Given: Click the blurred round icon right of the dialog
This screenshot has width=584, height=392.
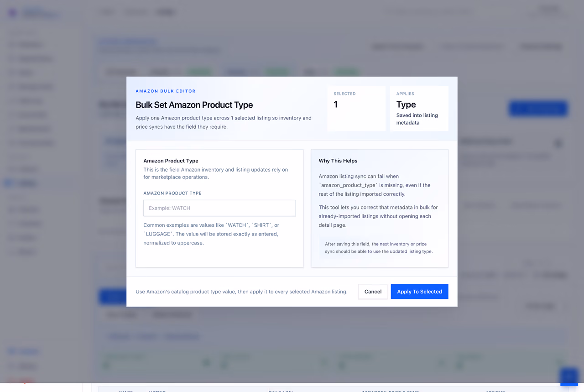Looking at the screenshot, I should click(558, 143).
